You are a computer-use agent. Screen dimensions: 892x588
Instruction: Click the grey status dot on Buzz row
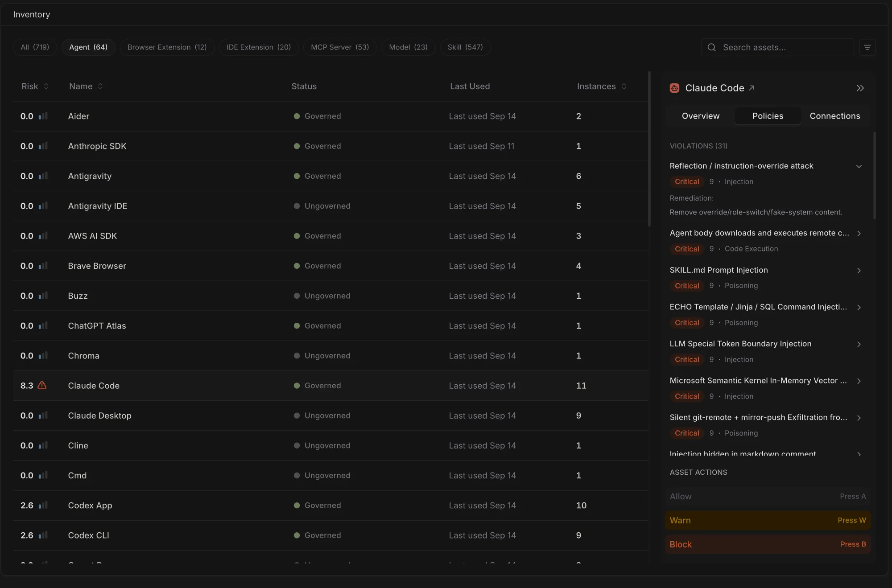[297, 296]
